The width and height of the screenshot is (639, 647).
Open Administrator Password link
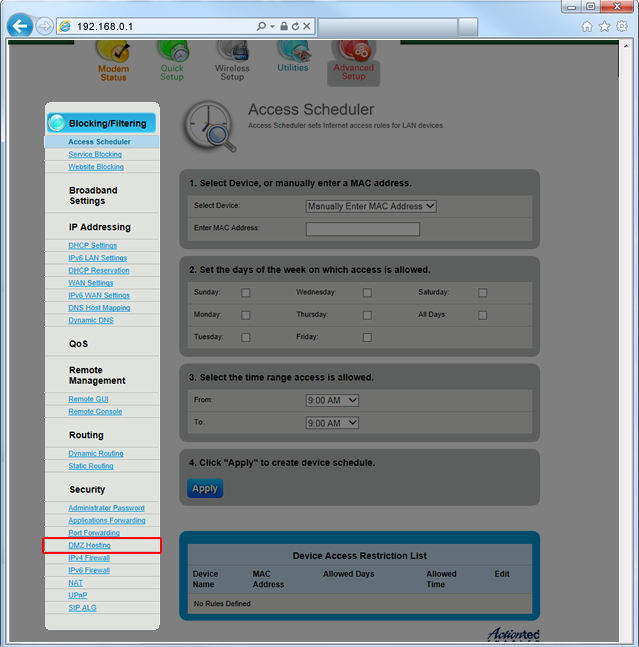106,508
